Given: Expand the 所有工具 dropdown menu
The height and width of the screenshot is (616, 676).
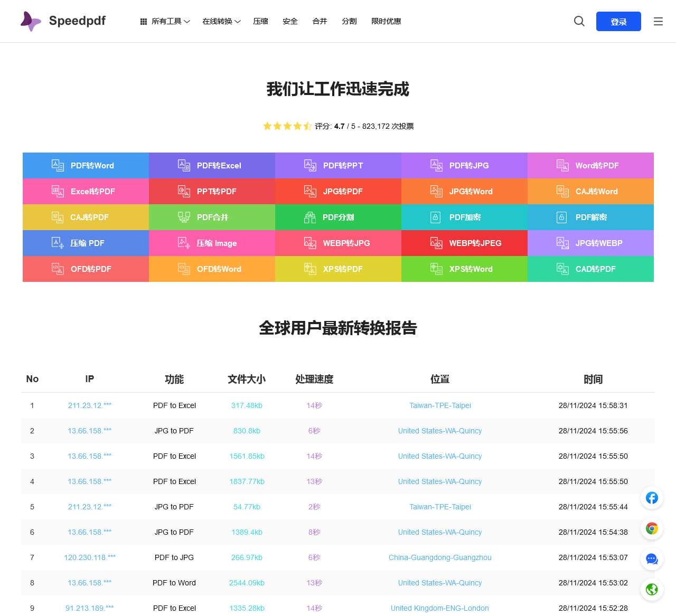Looking at the screenshot, I should click(x=165, y=21).
